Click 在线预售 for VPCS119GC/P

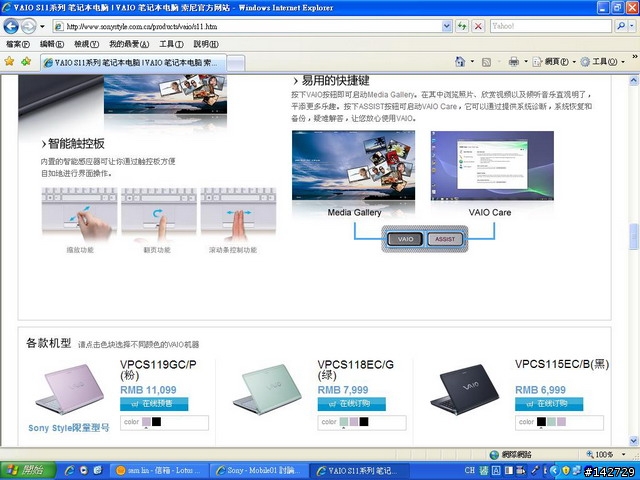154,404
